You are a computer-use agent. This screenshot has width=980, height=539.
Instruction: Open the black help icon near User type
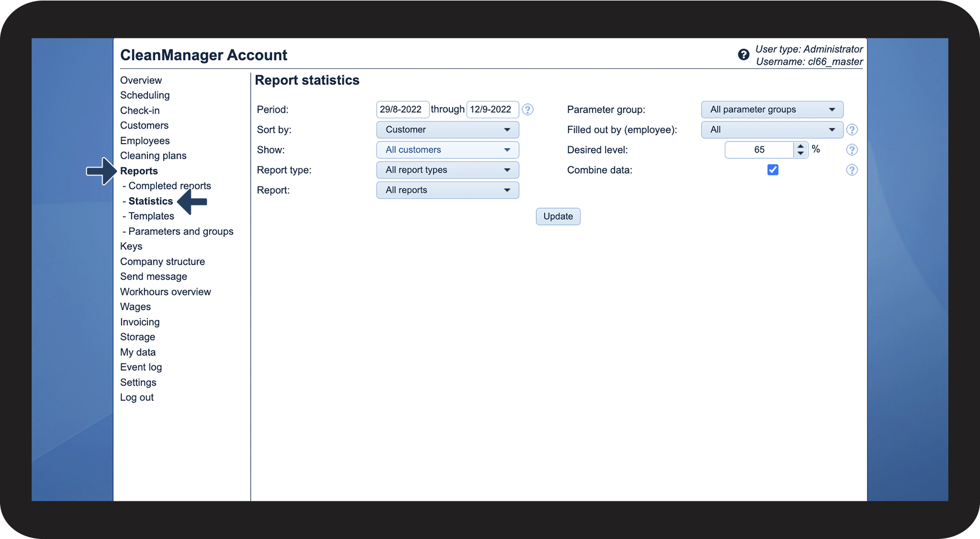click(x=743, y=54)
